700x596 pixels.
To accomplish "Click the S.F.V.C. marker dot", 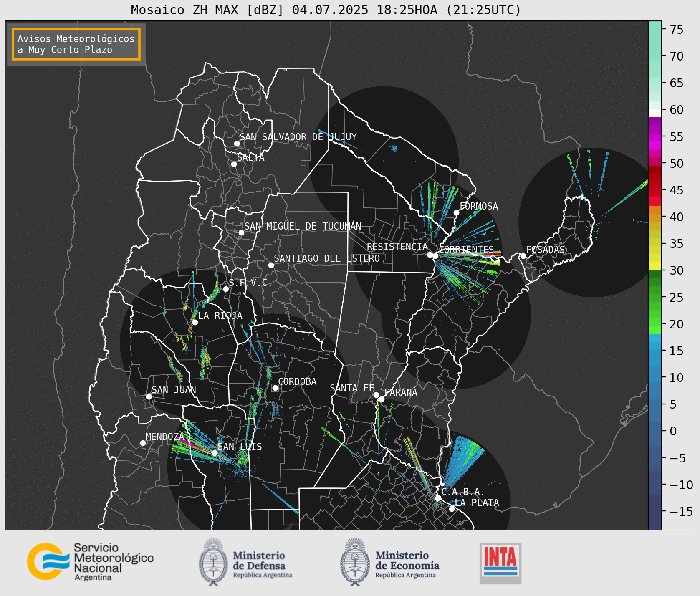I will pyautogui.click(x=226, y=289).
